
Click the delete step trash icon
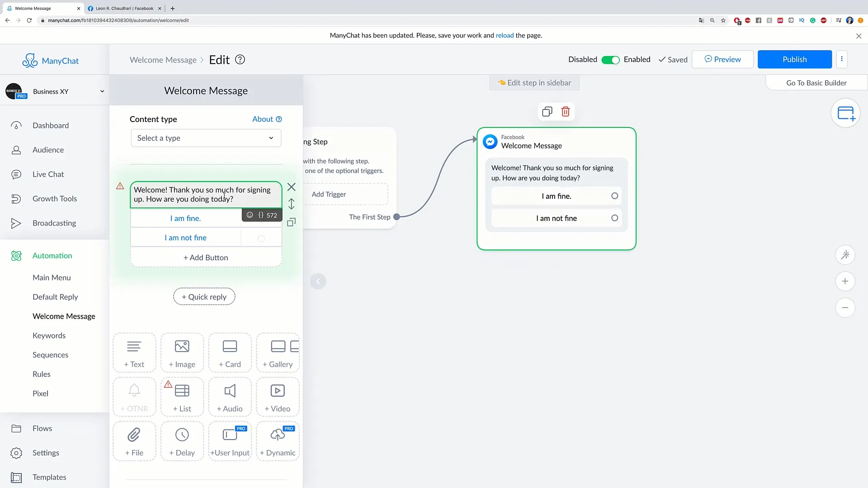point(565,112)
